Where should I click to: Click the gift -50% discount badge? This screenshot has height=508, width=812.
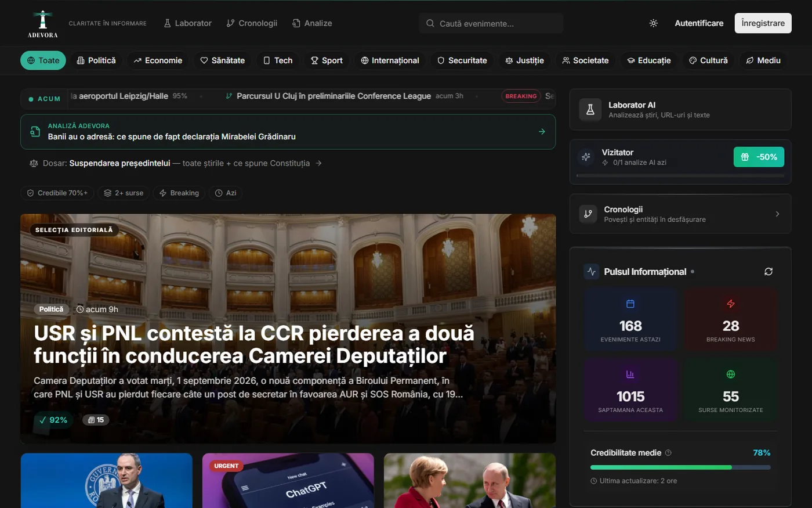759,157
